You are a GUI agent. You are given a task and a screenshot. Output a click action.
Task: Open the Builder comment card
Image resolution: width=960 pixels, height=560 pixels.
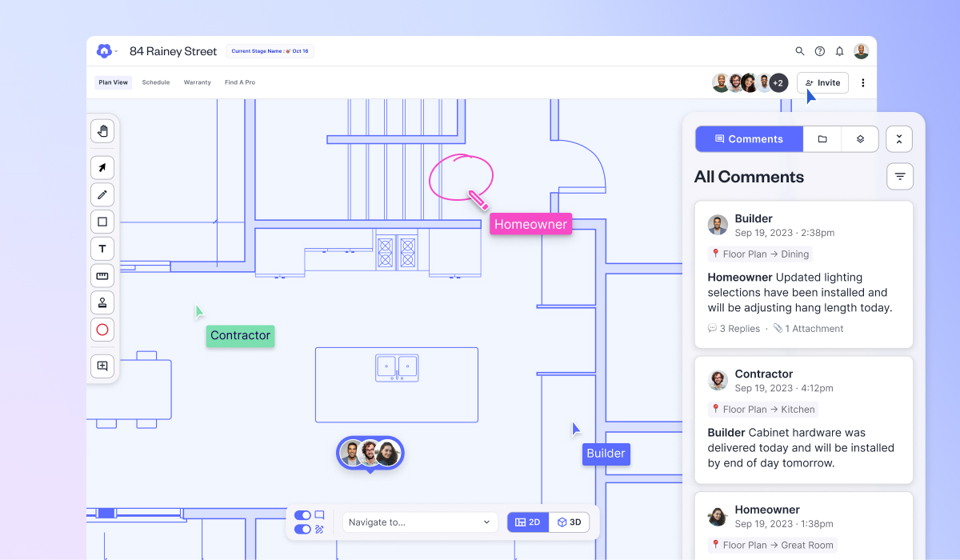coord(803,274)
